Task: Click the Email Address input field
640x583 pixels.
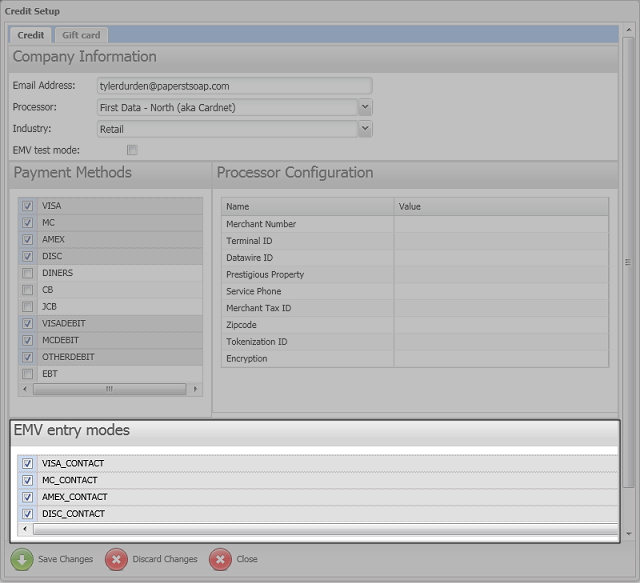Action: click(x=234, y=86)
